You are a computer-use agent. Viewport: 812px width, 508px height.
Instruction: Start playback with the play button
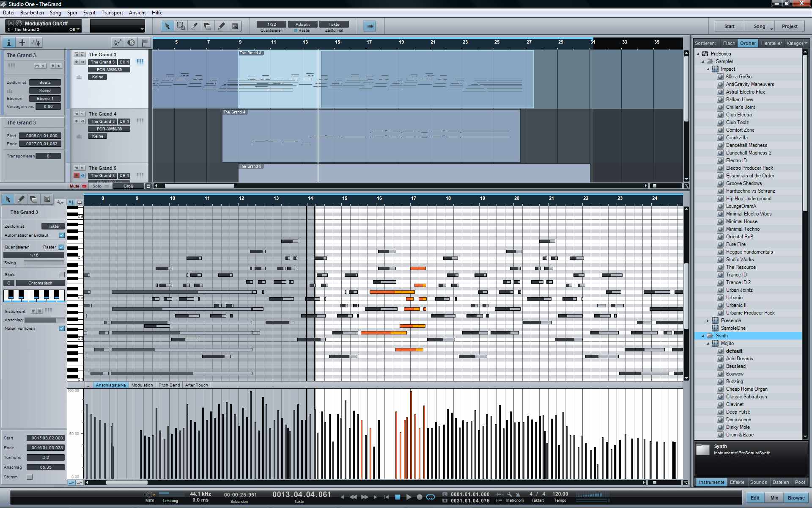(x=409, y=497)
